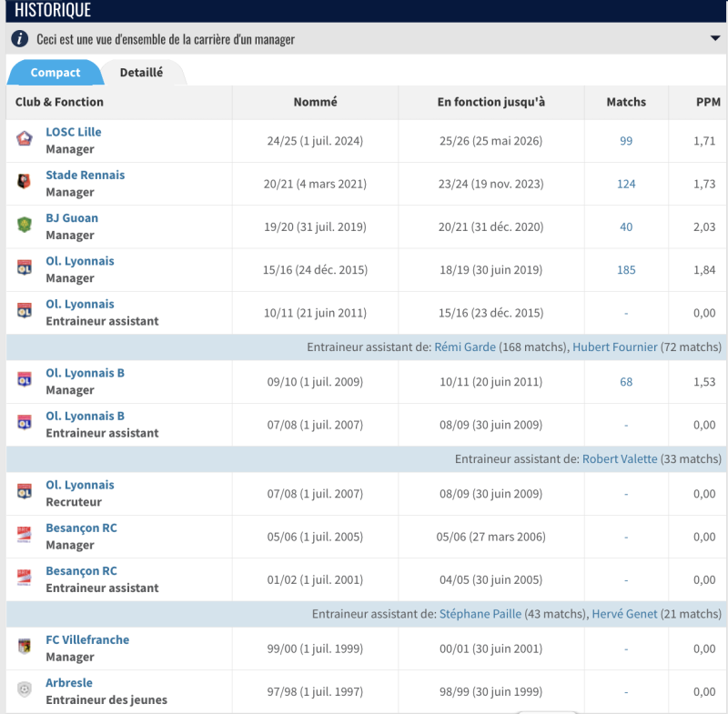Viewport: 728px width, 714px height.
Task: Open the 185 matches link for Ol. Lyonnais
Action: [x=626, y=270]
